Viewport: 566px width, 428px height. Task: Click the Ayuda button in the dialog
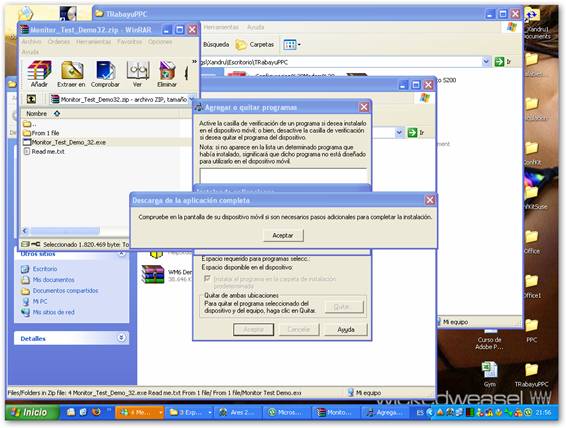point(346,329)
